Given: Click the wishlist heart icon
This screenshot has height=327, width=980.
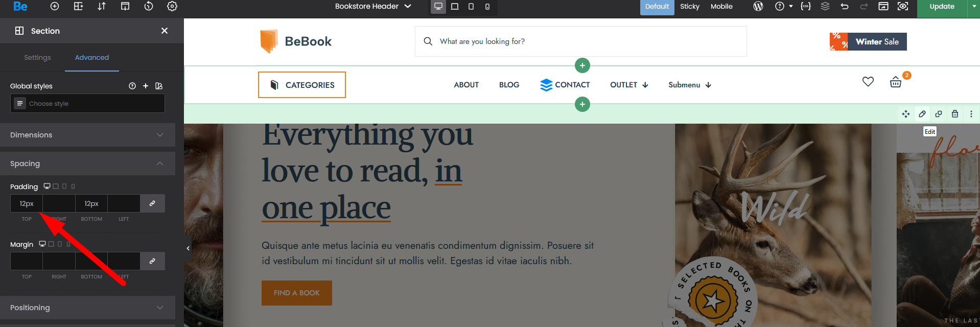Looking at the screenshot, I should (x=868, y=81).
